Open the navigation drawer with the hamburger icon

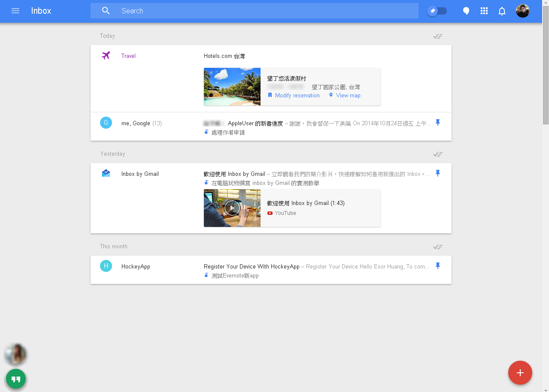(x=15, y=11)
